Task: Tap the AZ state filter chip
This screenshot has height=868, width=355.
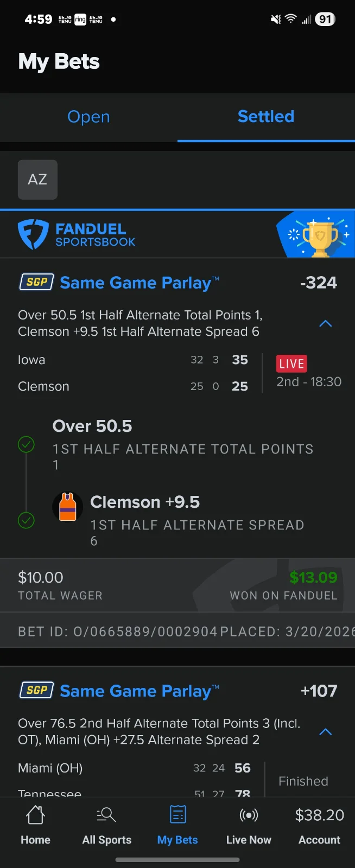Action: coord(37,180)
